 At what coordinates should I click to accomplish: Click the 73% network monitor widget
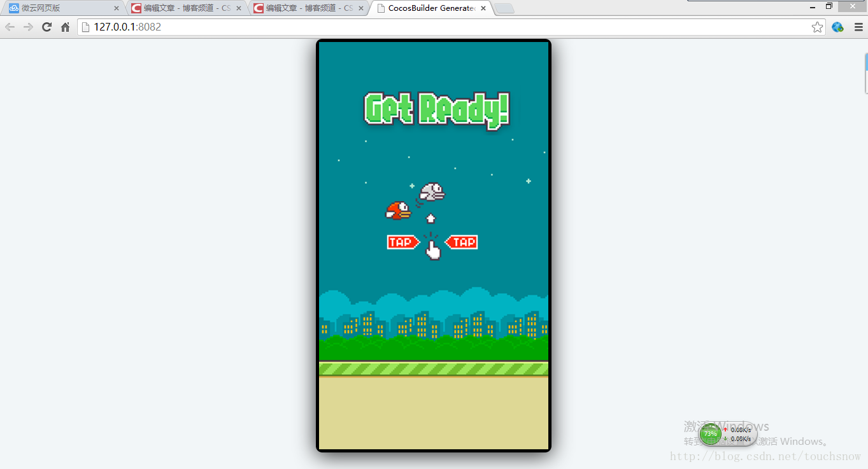point(728,434)
